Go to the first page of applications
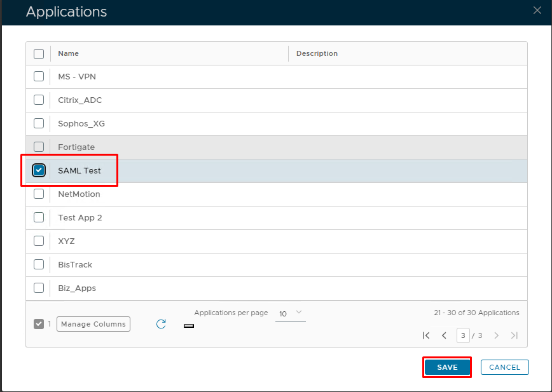Screen dimensions: 552x392 point(426,335)
